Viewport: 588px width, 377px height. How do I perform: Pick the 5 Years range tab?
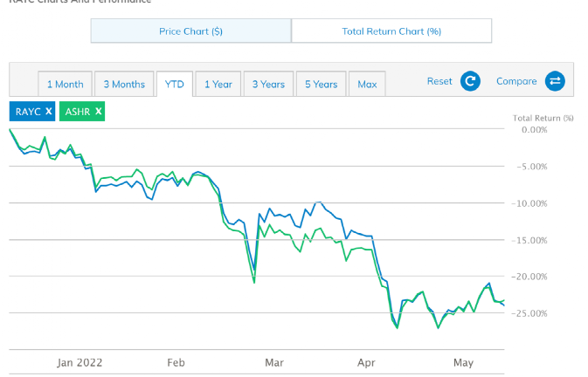321,85
